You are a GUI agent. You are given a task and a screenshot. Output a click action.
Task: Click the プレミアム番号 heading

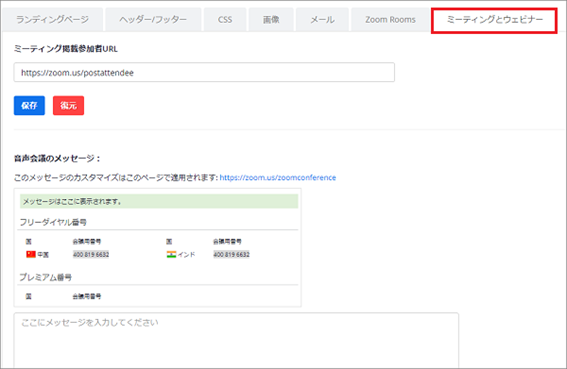point(46,277)
